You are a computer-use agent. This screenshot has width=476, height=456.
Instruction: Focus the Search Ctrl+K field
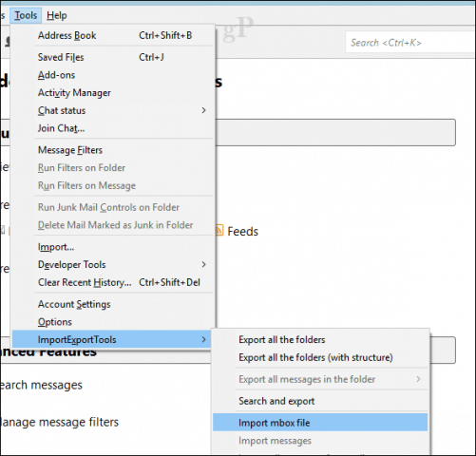[410, 43]
